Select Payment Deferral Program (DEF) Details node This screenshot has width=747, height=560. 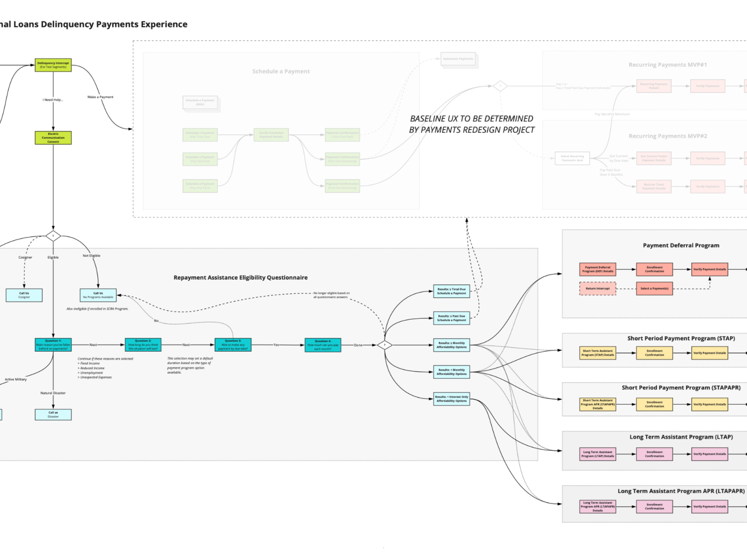click(x=597, y=269)
